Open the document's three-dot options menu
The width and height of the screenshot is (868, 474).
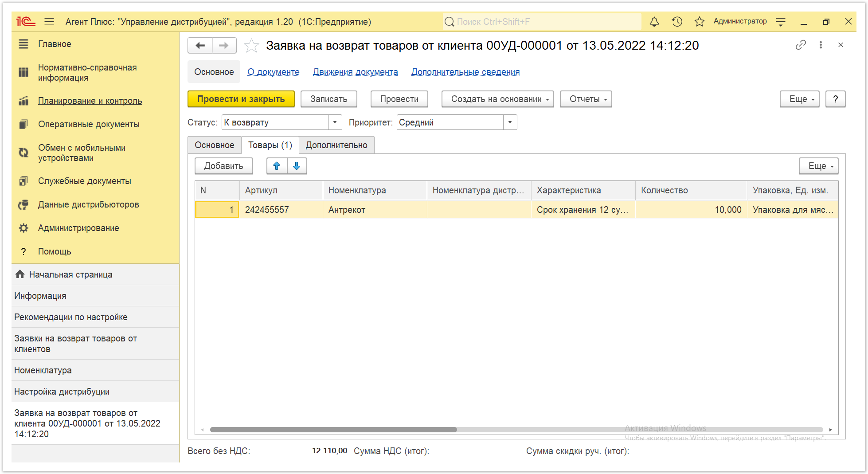click(x=821, y=45)
